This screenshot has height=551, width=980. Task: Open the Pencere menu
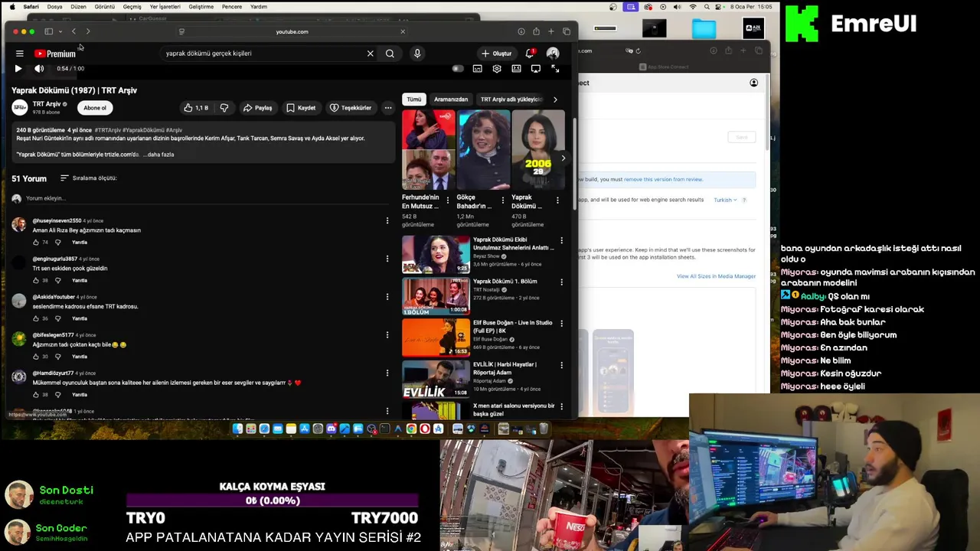click(x=232, y=7)
